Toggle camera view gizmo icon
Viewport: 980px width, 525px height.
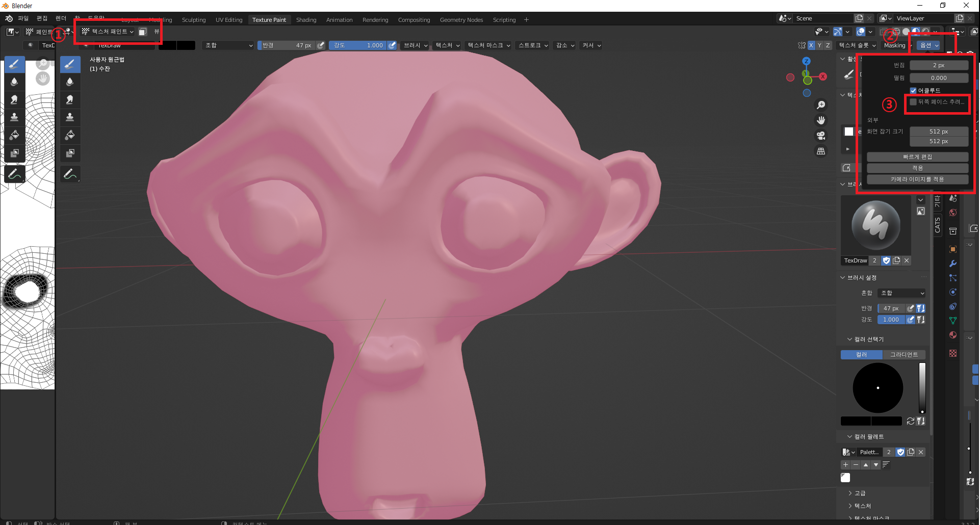[821, 136]
